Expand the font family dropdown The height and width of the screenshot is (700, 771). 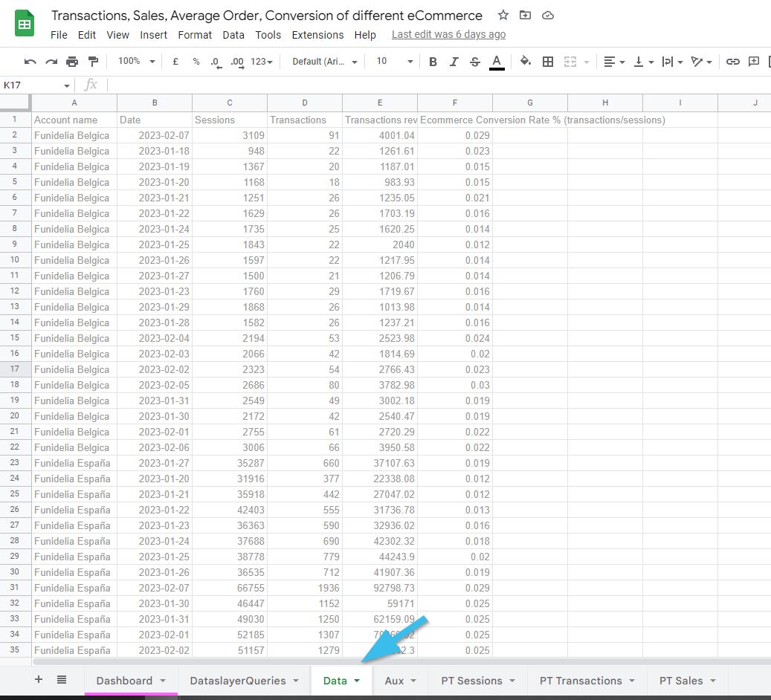coord(325,62)
